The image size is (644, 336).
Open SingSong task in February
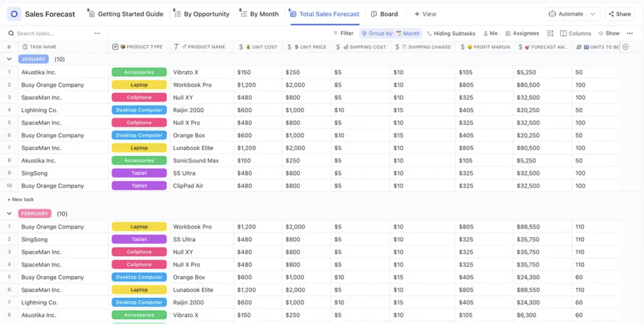point(34,239)
